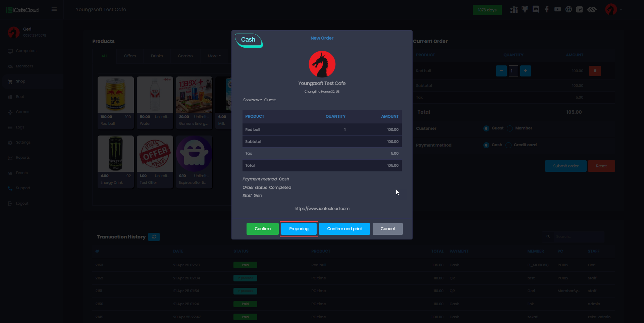Switch to the Drinks tab
The image size is (644, 323).
tap(157, 56)
